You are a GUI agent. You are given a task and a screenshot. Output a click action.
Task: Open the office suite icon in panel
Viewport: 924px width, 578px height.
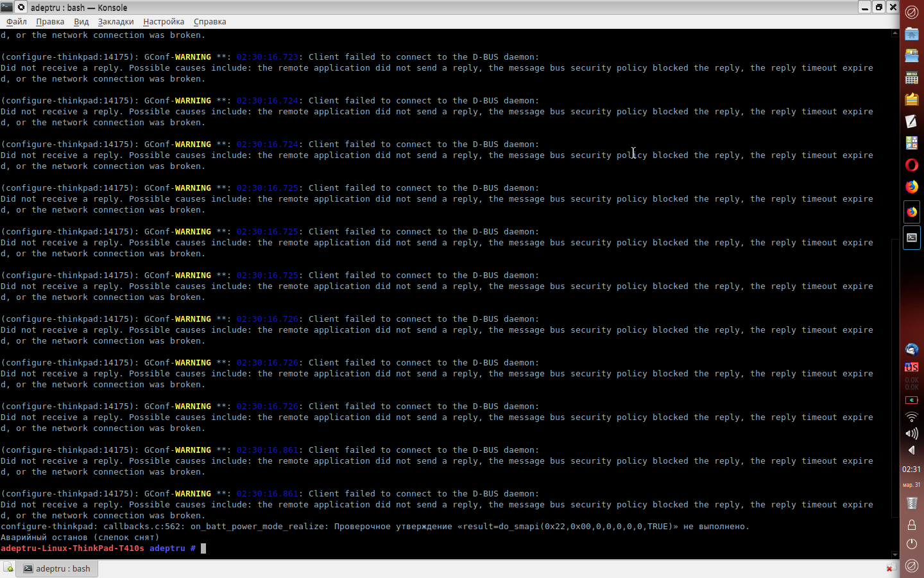pyautogui.click(x=912, y=143)
